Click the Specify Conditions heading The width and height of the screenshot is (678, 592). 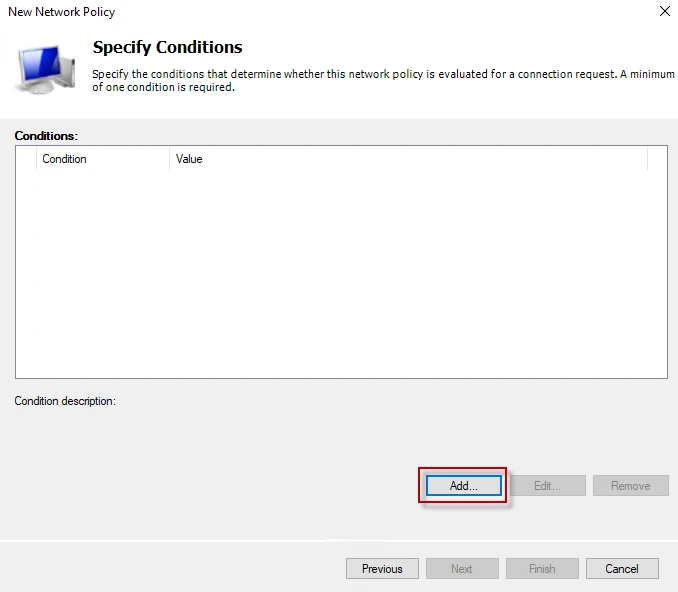(x=167, y=47)
